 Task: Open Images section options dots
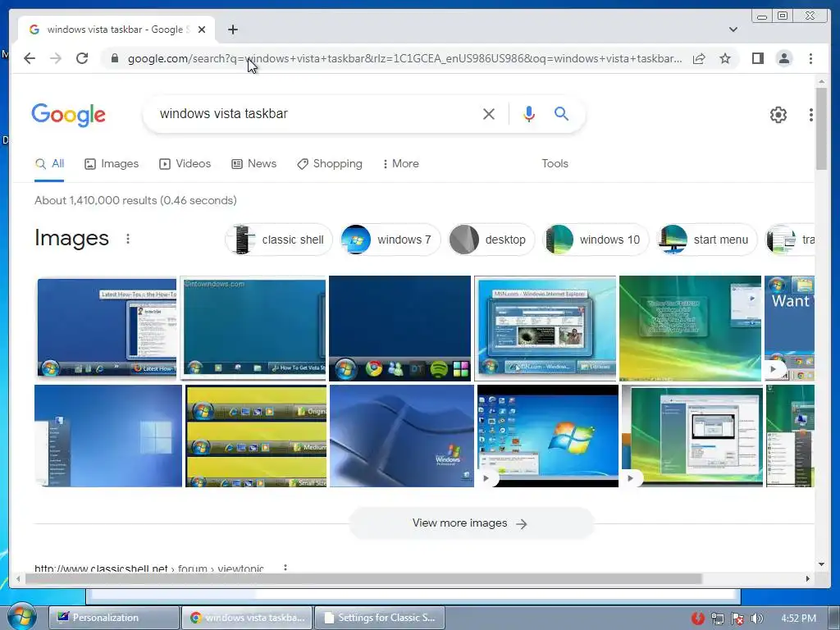coord(127,239)
